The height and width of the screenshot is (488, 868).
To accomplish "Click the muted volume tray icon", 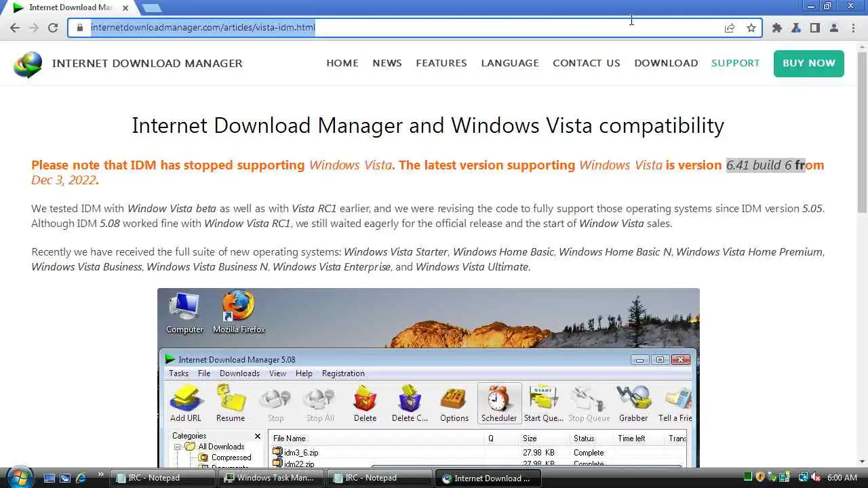I will (816, 478).
